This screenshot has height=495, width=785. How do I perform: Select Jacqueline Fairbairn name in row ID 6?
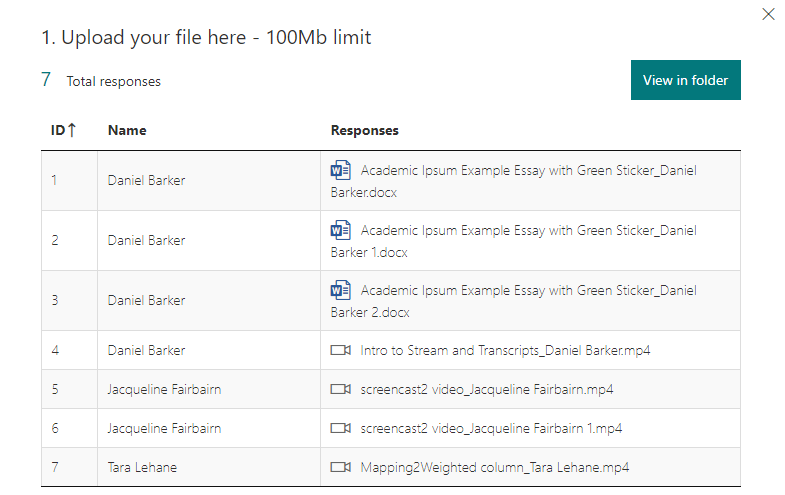(x=164, y=428)
